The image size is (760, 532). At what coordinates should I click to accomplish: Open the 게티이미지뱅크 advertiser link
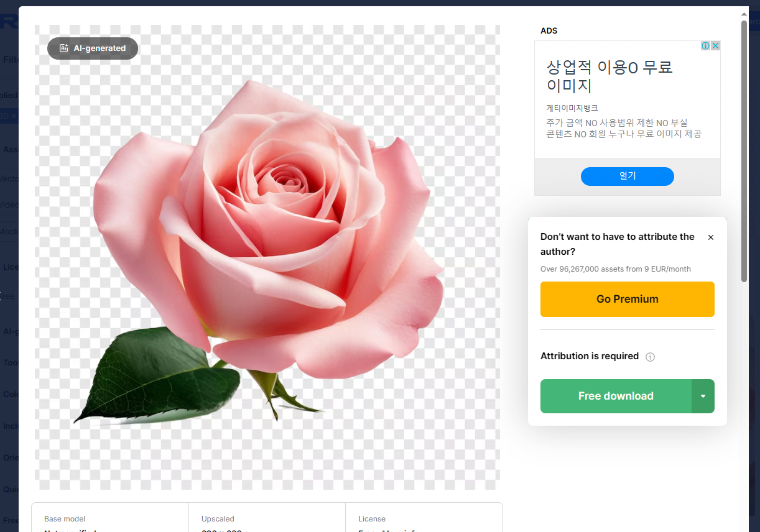572,108
